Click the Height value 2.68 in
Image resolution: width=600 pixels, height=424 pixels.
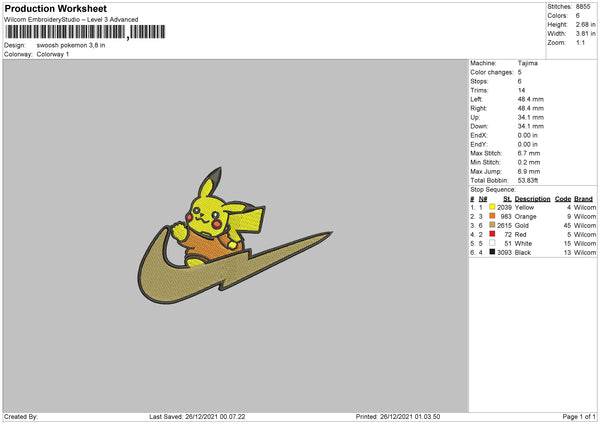pyautogui.click(x=585, y=24)
